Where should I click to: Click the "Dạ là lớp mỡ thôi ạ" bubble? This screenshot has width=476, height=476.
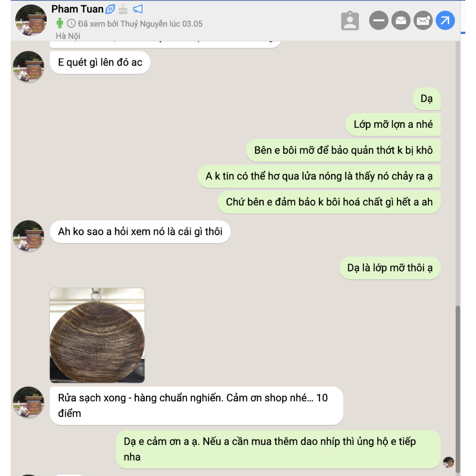coord(390,268)
